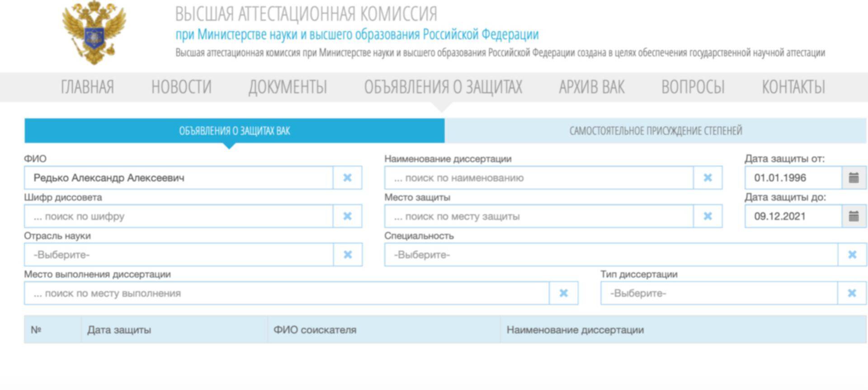868x390 pixels.
Task: Click ФИО field with Редько Александр Алексеевич
Action: (x=179, y=178)
